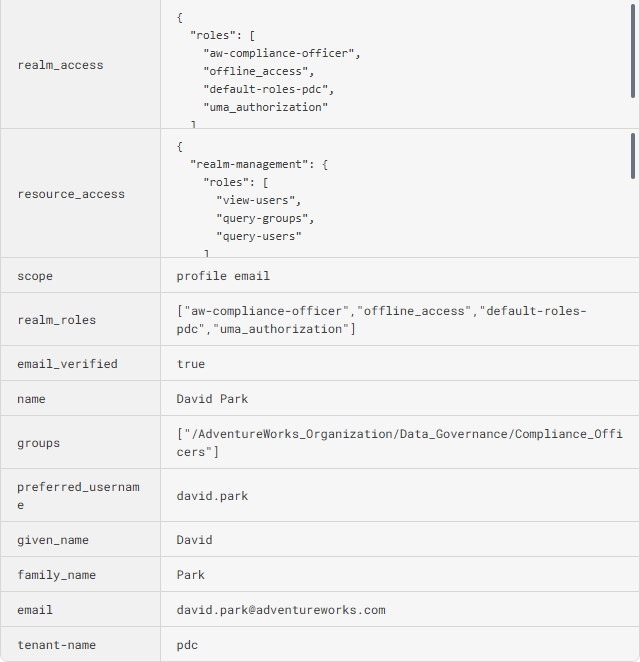
Task: Select the given_name value cell
Action: click(195, 540)
